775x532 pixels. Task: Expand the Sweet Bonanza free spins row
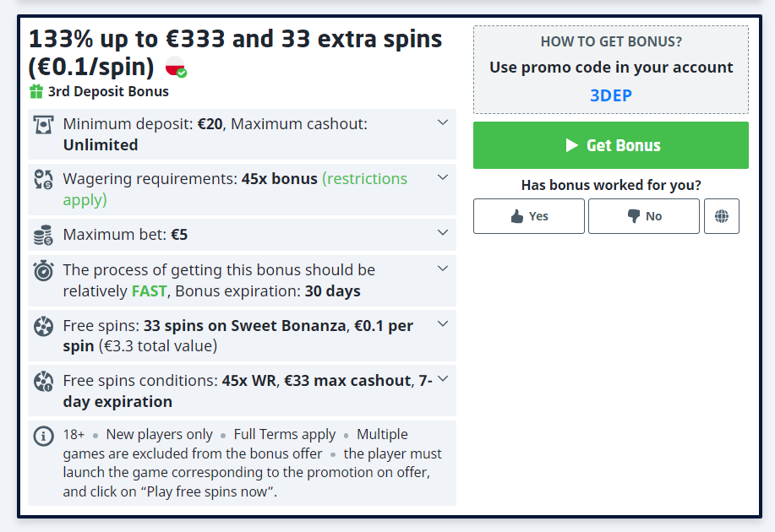(442, 324)
